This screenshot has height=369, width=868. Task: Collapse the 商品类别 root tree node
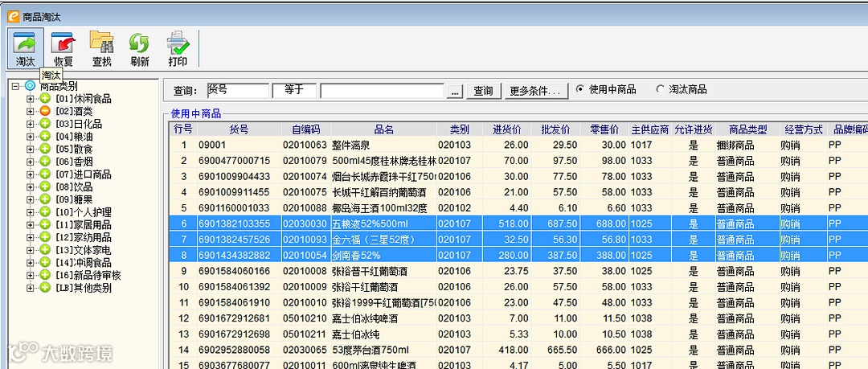pos(15,87)
